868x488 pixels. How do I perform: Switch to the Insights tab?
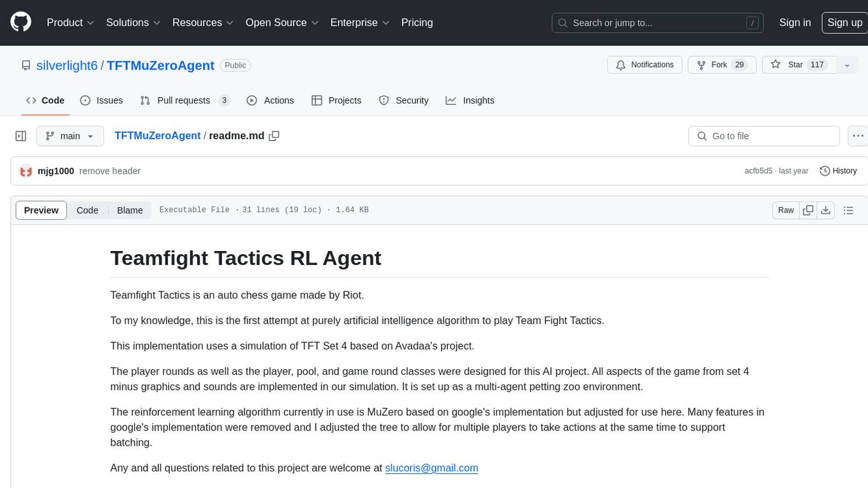click(x=470, y=100)
